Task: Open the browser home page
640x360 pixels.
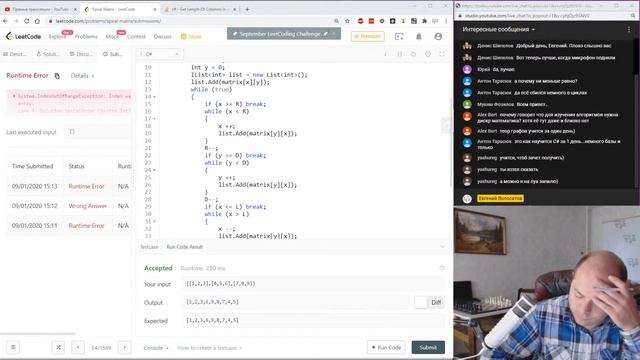Action: point(37,21)
